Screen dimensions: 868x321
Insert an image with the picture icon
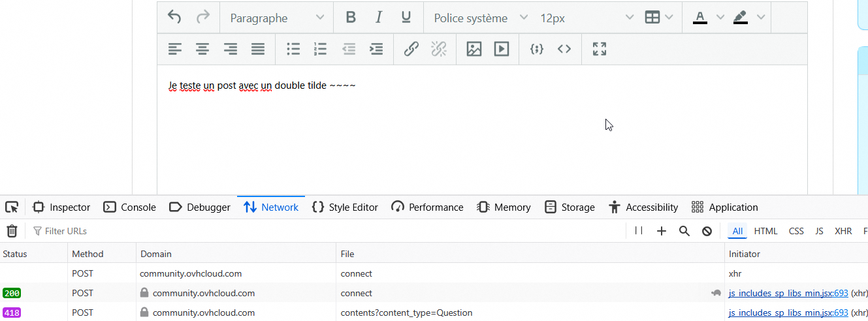[x=474, y=49]
